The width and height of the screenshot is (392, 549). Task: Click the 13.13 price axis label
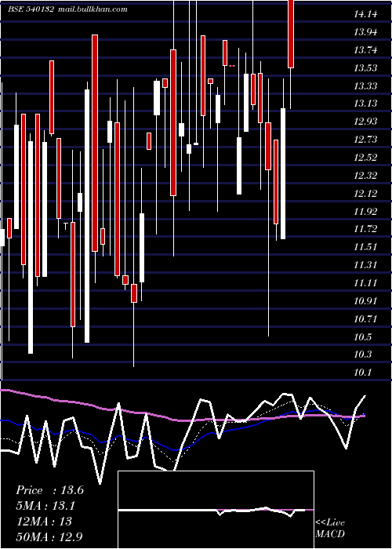click(x=365, y=104)
